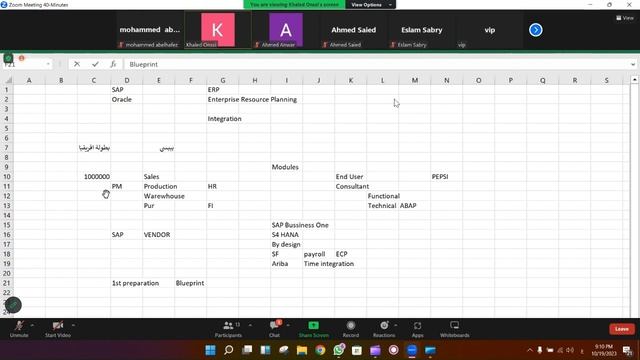Image resolution: width=640 pixels, height=360 pixels.
Task: Select the Khaled participant thumbnail with K avatar
Action: 218,30
